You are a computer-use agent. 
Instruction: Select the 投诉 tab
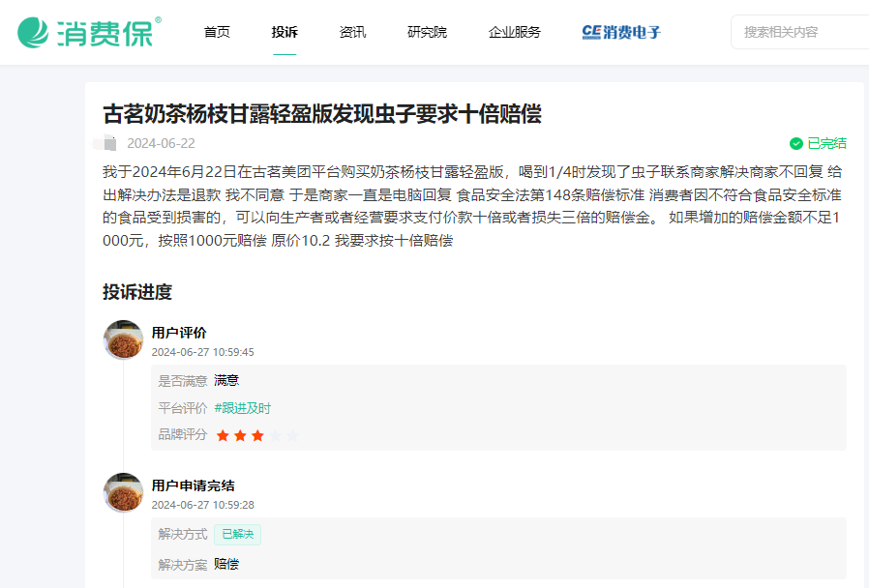click(284, 32)
